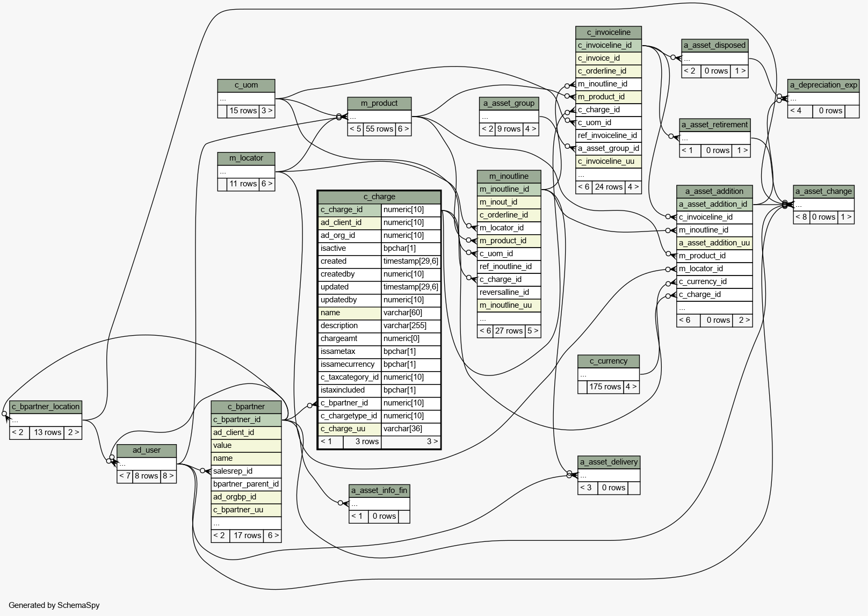Screen dimensions: 868x616
Task: Open the m_inoutline table header
Action: click(x=509, y=176)
